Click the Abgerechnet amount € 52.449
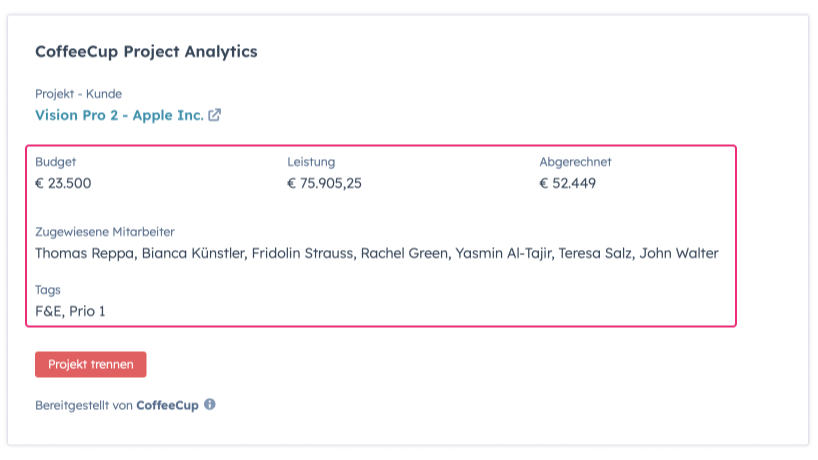Image resolution: width=818 pixels, height=460 pixels. point(567,183)
